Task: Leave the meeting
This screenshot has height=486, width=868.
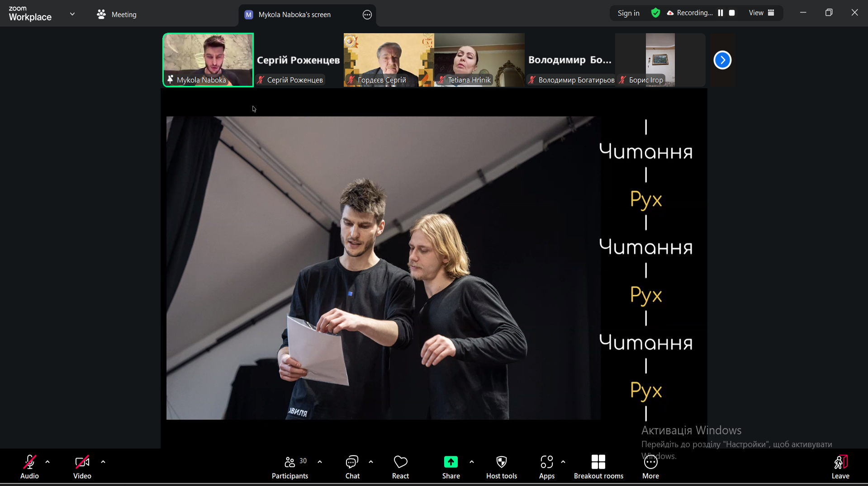Action: click(840, 467)
